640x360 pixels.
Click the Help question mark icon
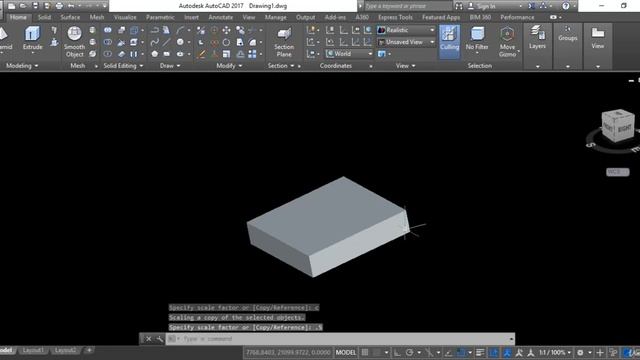(x=566, y=6)
